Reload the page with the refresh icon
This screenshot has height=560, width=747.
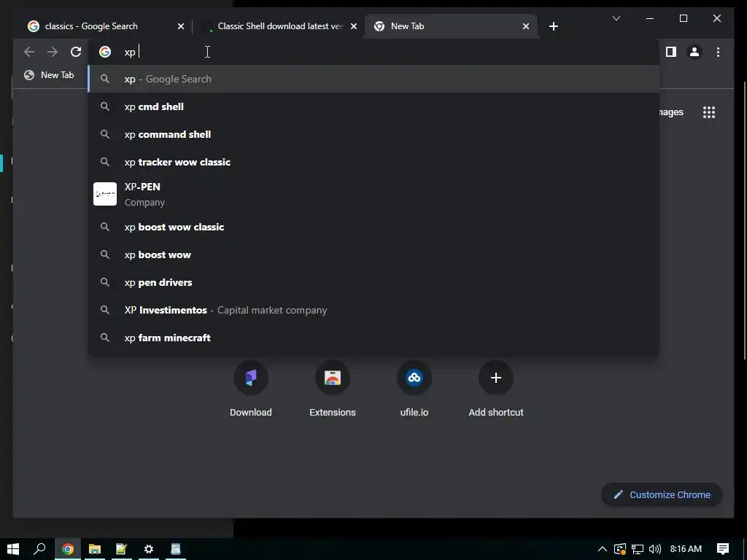point(76,52)
